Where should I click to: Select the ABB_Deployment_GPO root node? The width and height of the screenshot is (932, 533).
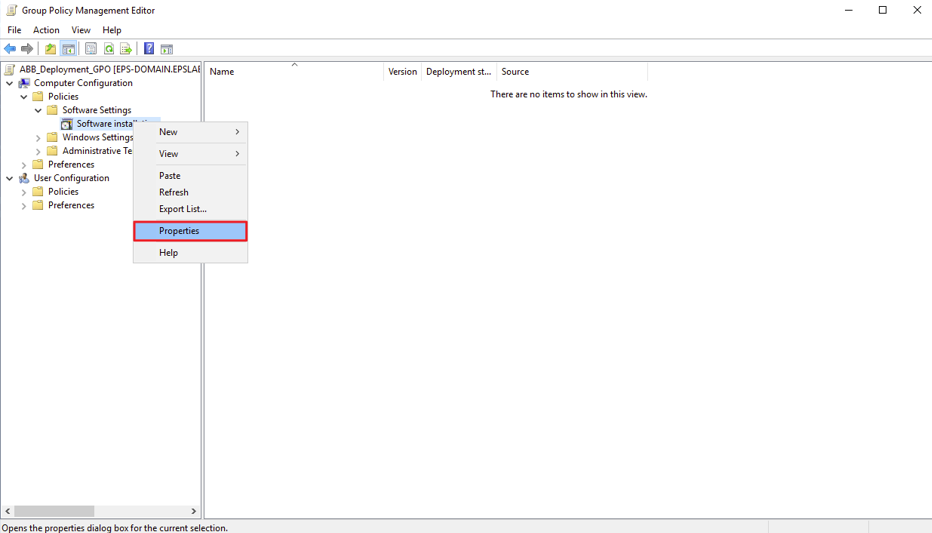coord(105,70)
